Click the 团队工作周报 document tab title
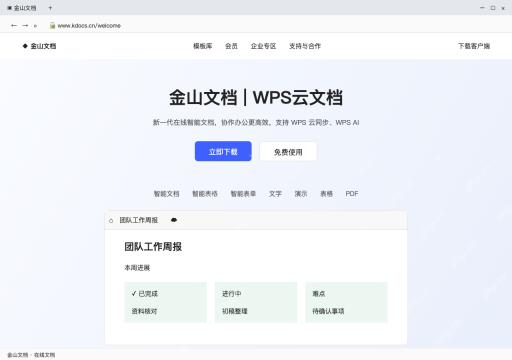 (139, 220)
